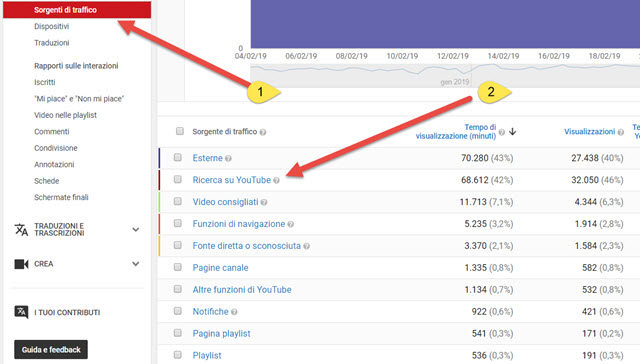Check the Notifiche row checkbox
The image size is (640, 364).
pyautogui.click(x=178, y=311)
